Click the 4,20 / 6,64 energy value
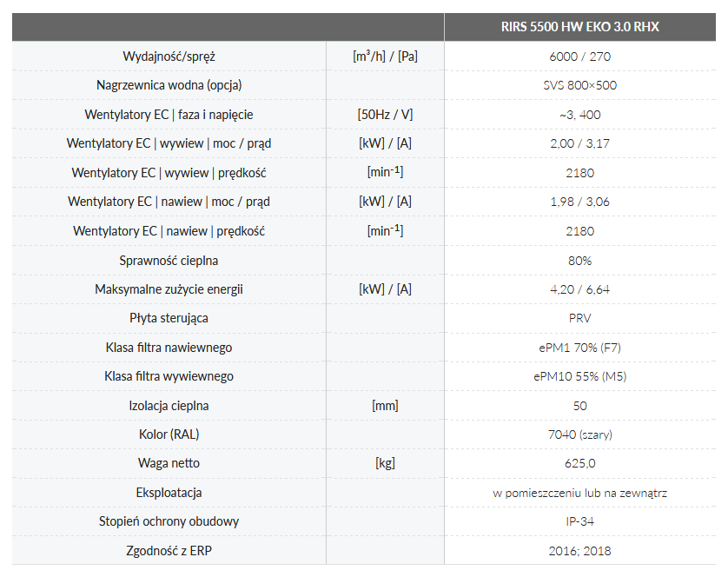 580,289
